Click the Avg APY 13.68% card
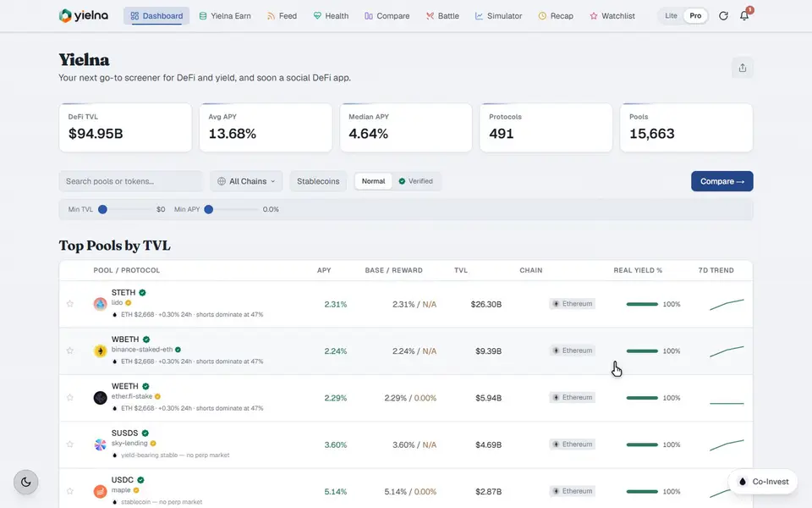The image size is (812, 508). coord(266,128)
